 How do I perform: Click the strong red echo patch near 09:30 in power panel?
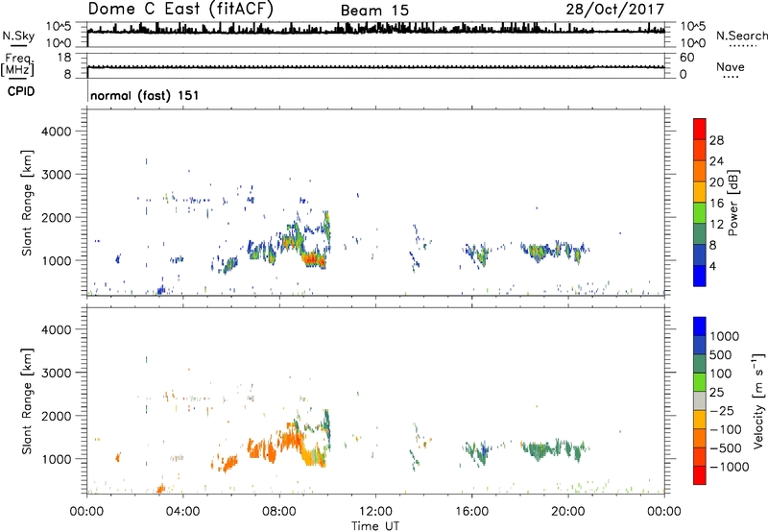coord(313,259)
